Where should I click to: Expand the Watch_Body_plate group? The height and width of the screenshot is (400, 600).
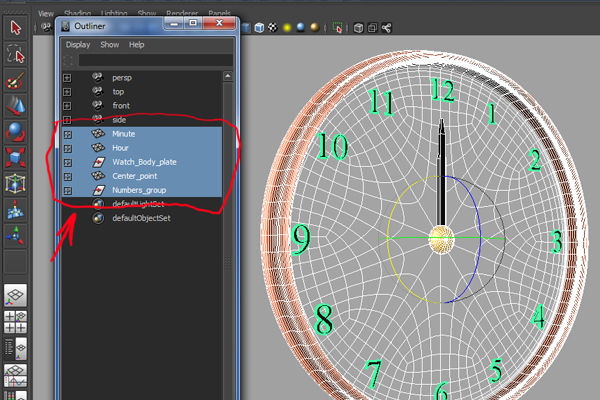click(x=68, y=163)
